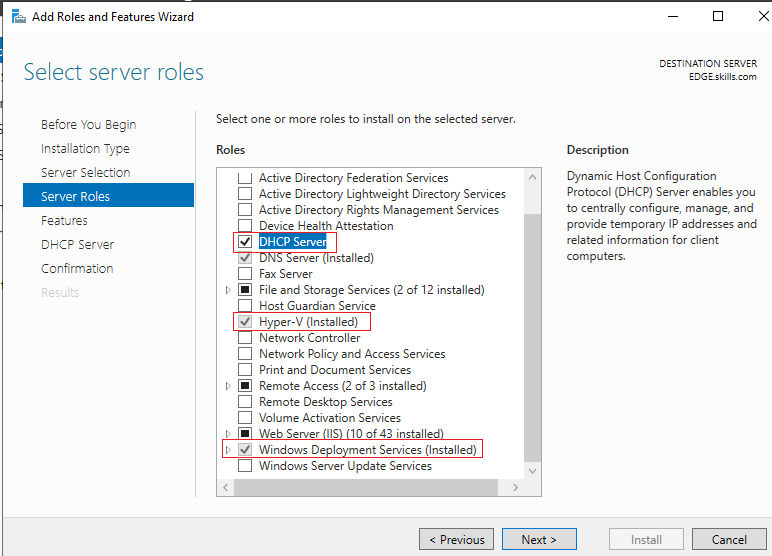Enable the Fax Server role checkbox
This screenshot has width=772, height=556.
245,273
